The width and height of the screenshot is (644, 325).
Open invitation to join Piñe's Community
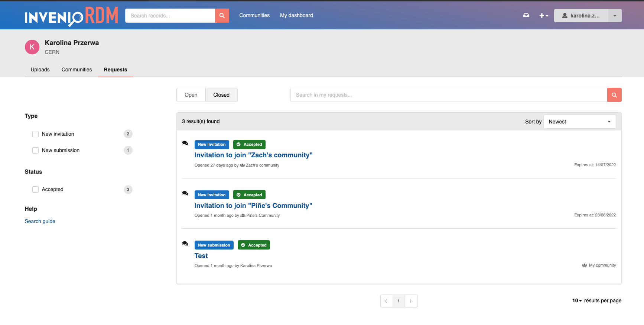click(253, 206)
